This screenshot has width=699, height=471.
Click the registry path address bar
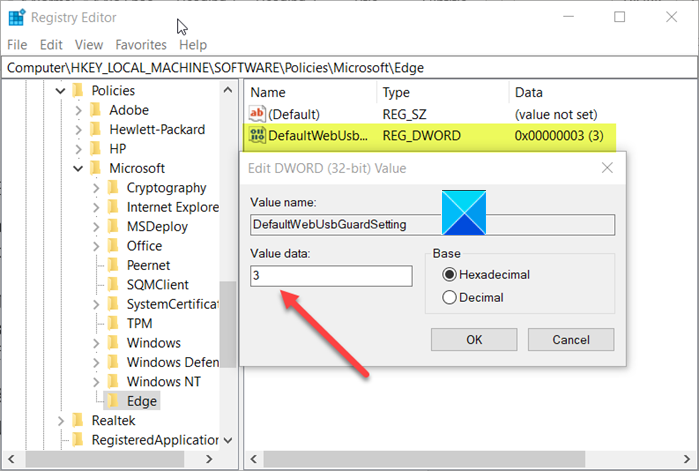click(x=350, y=68)
